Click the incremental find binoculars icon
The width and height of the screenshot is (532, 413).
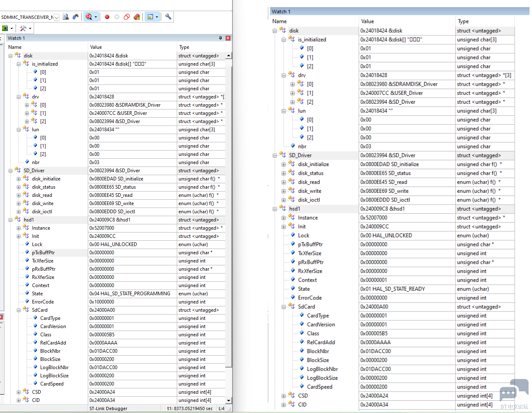click(x=75, y=17)
